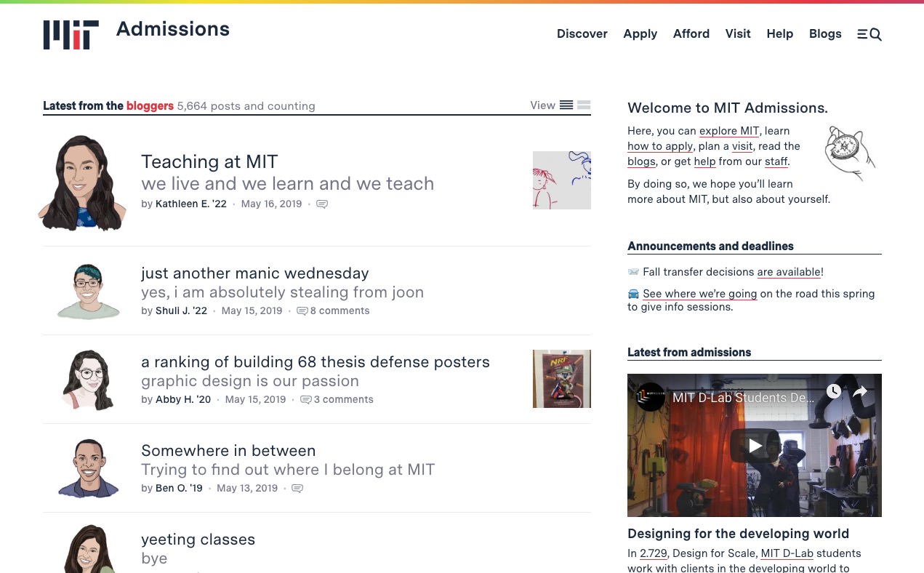
Task: Go to Admissions home title
Action: (173, 29)
